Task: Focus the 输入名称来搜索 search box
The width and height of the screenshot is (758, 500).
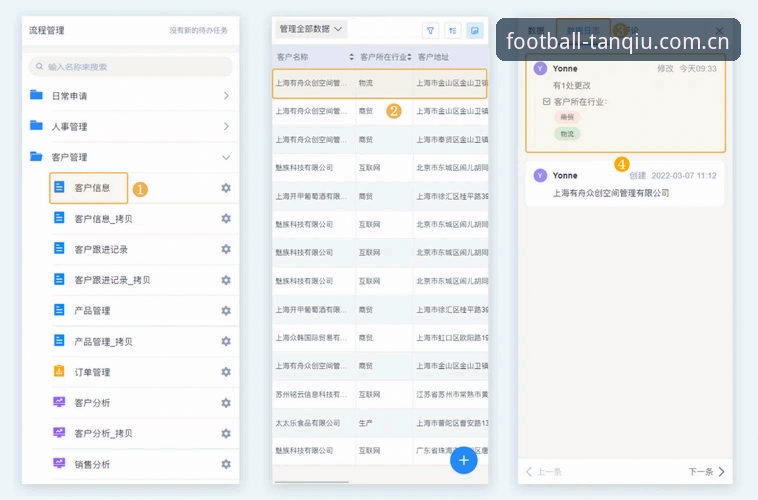Action: pyautogui.click(x=131, y=66)
